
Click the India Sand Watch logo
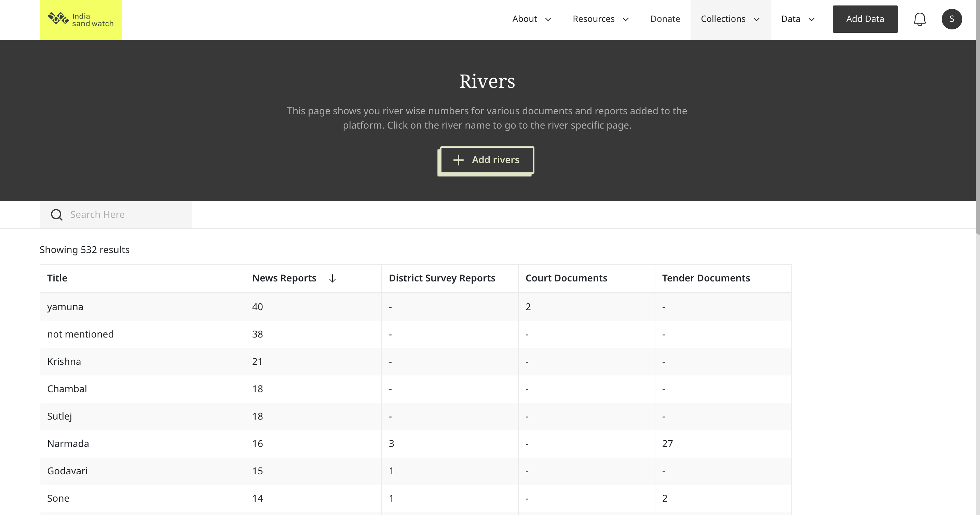coord(80,19)
